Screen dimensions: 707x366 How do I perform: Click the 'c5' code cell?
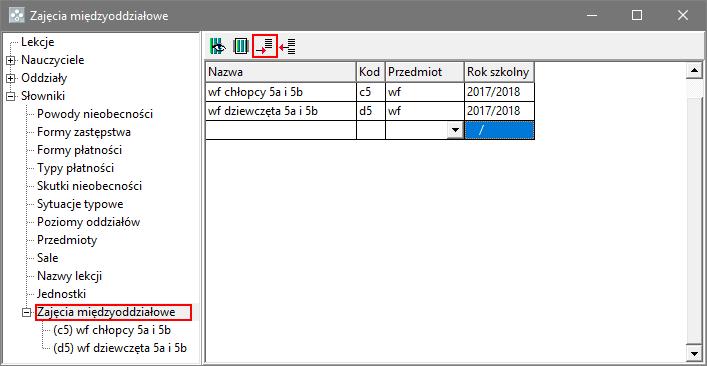370,92
